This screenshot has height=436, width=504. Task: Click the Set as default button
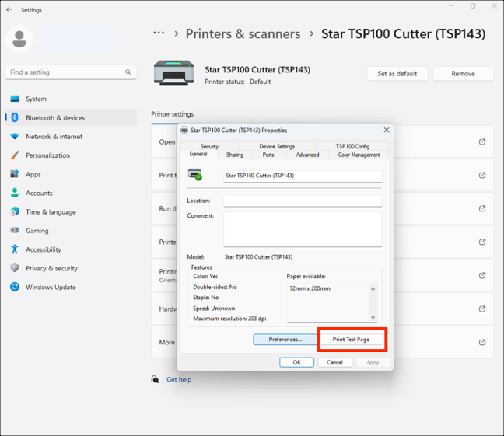(397, 74)
